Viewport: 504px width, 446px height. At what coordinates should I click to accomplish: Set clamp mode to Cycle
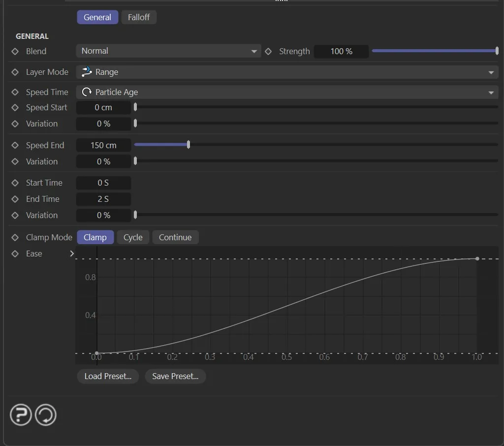pos(133,237)
